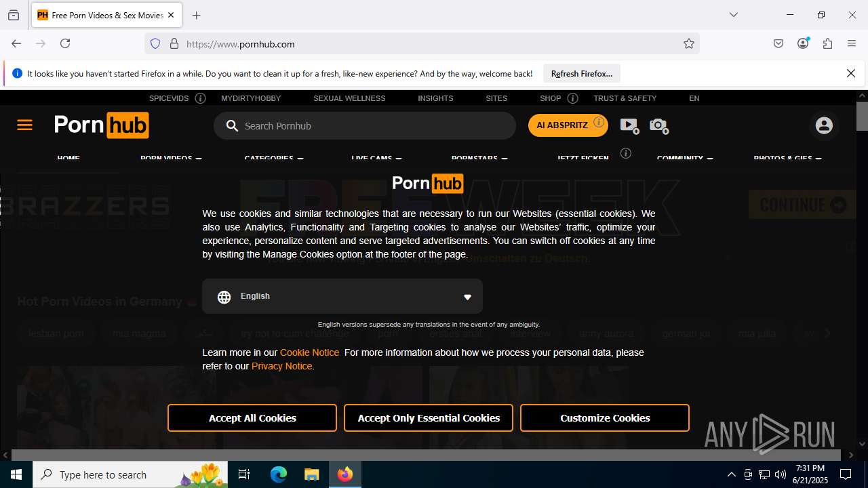868x488 pixels.
Task: Expand the PHOTOS & GIFS navigation dropdown
Action: (787, 158)
